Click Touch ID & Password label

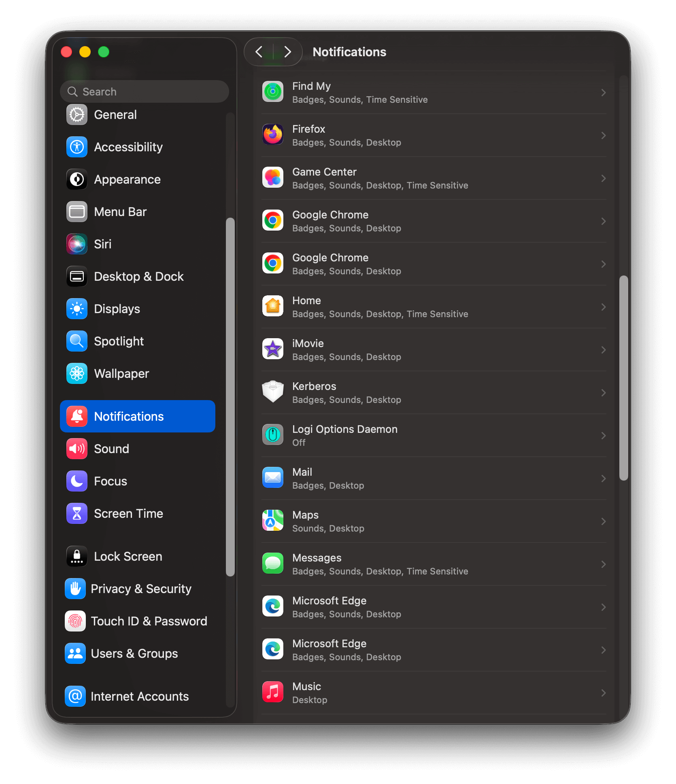pos(149,621)
